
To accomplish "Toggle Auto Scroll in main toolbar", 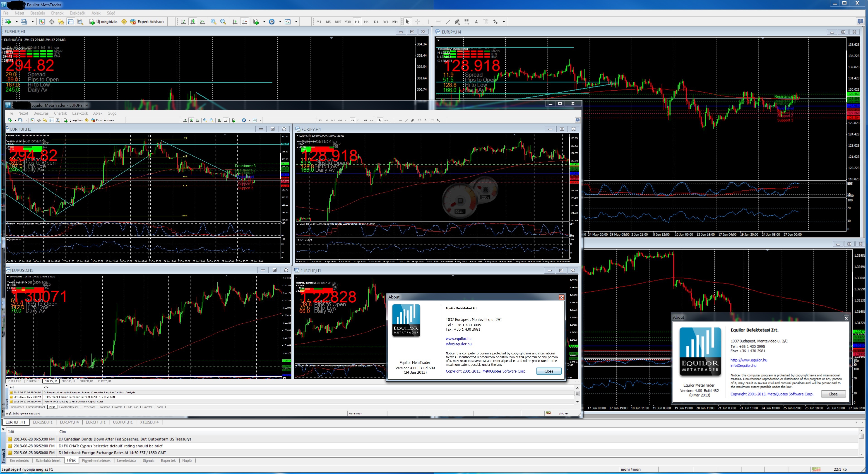I will pyautogui.click(x=235, y=22).
